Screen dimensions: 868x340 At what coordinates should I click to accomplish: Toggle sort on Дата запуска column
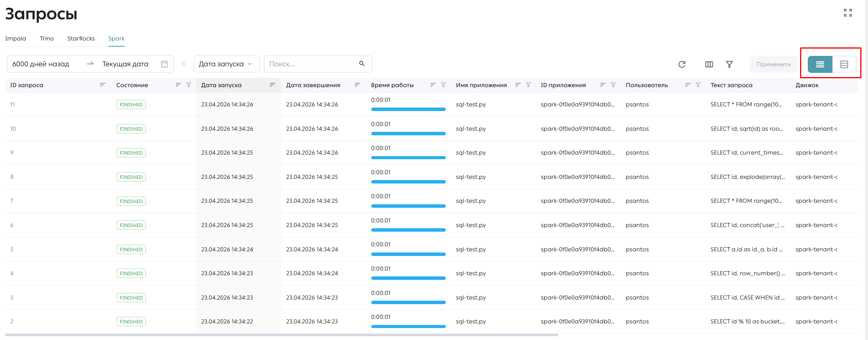[272, 85]
